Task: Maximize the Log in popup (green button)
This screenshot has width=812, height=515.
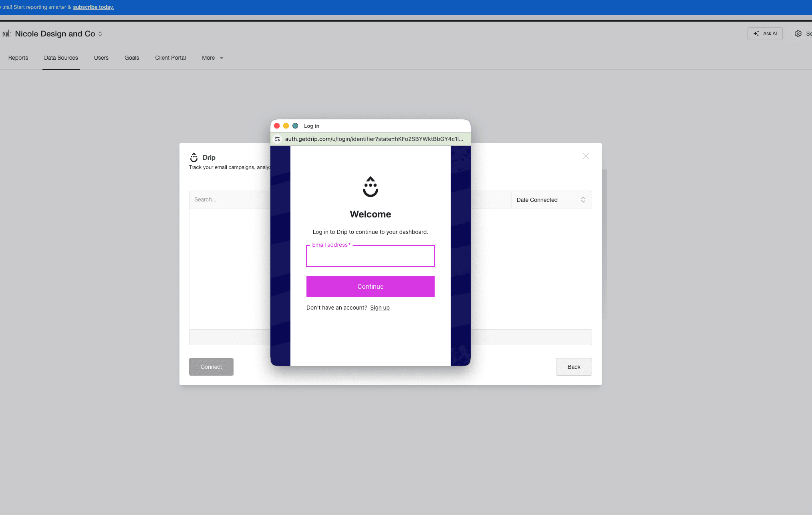Action: [295, 126]
